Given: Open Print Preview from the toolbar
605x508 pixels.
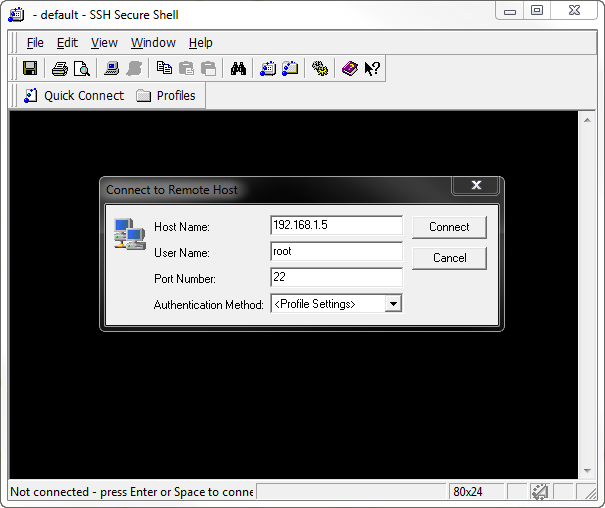Looking at the screenshot, I should [x=82, y=69].
